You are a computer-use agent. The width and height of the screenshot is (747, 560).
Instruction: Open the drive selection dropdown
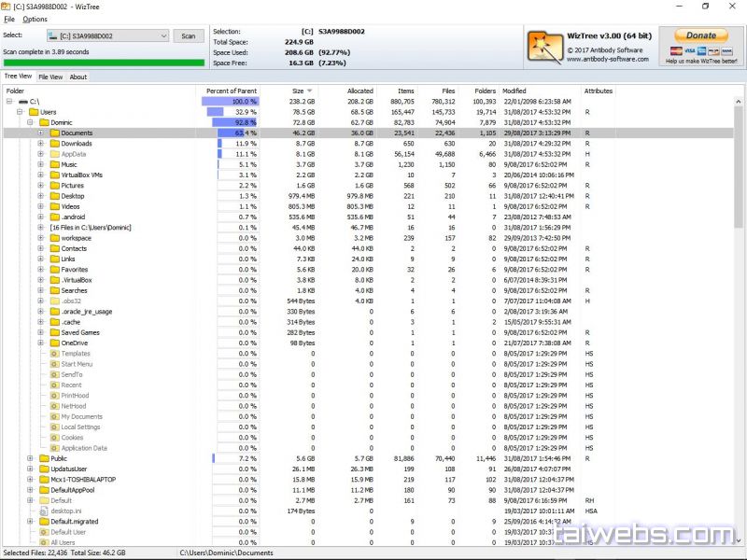click(x=162, y=35)
